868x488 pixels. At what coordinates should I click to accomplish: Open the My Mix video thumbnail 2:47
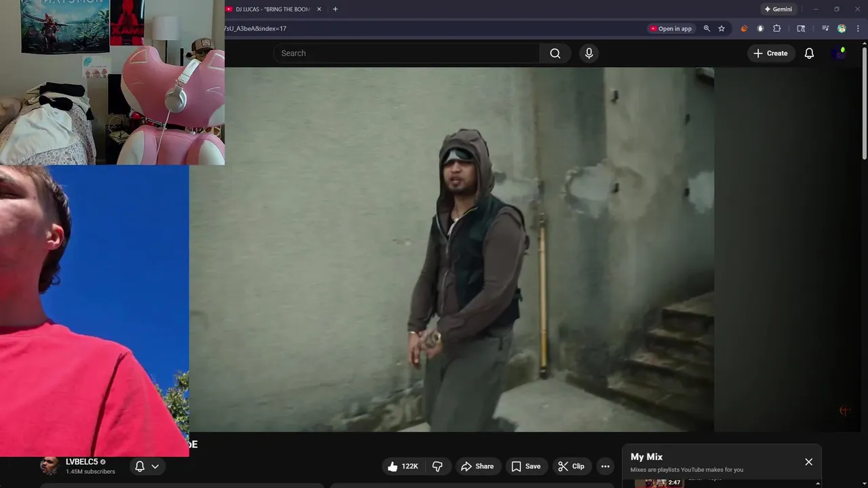pyautogui.click(x=658, y=483)
